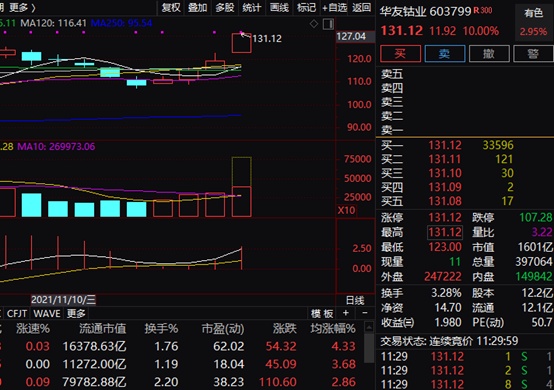Click the 最低 value 123.00

pyautogui.click(x=445, y=247)
